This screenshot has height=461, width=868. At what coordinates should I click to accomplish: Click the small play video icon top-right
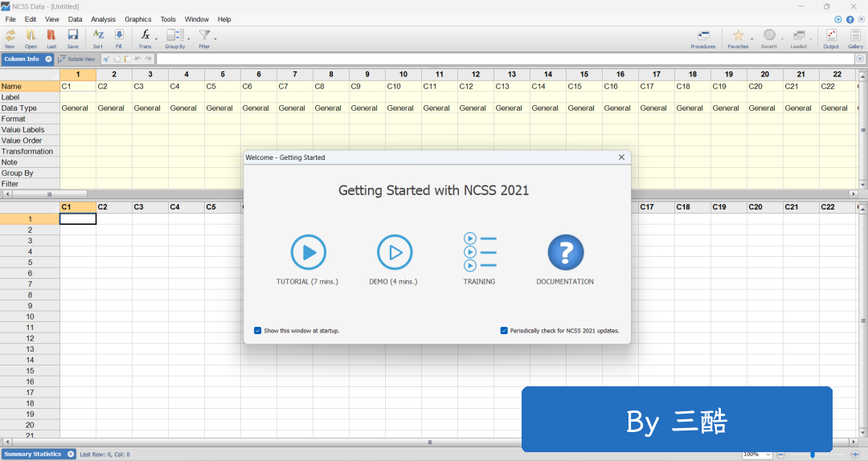(x=838, y=19)
